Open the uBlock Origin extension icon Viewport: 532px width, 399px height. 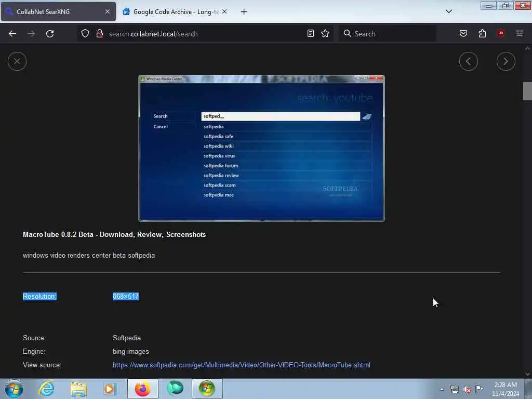501,34
